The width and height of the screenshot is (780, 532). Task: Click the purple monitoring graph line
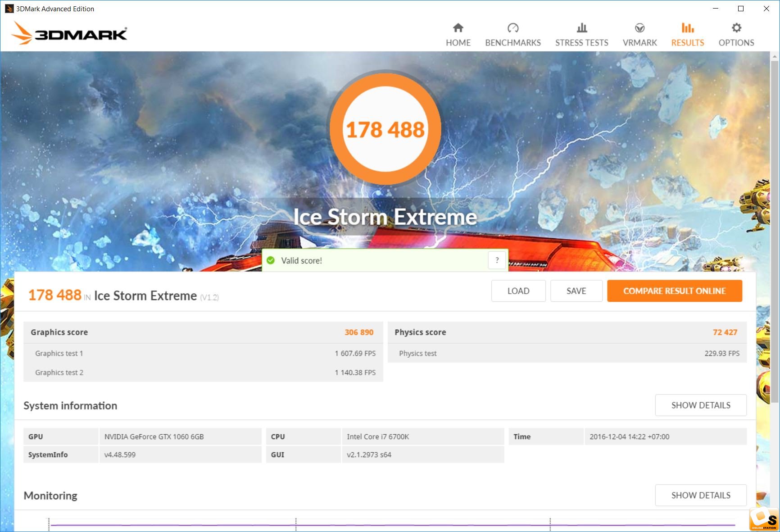coord(392,525)
